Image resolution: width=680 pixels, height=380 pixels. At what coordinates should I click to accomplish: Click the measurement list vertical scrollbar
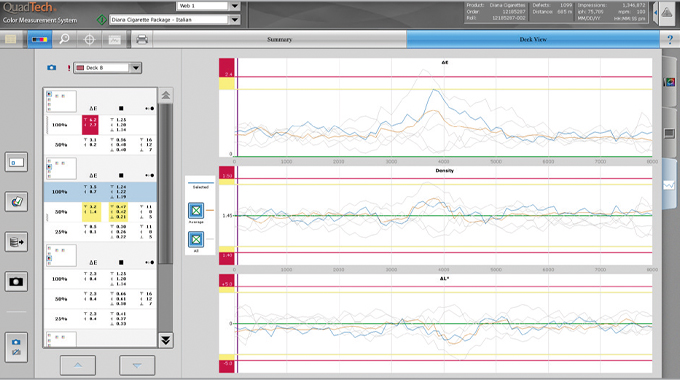(165, 184)
